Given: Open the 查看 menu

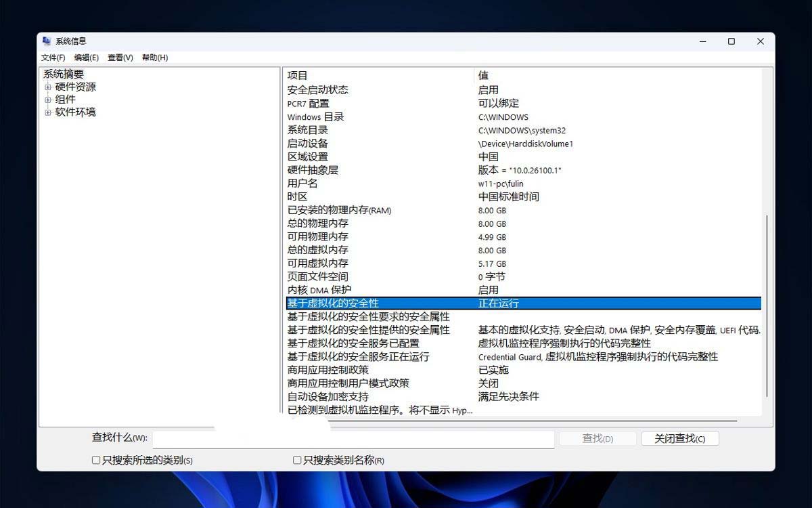Looking at the screenshot, I should [119, 58].
